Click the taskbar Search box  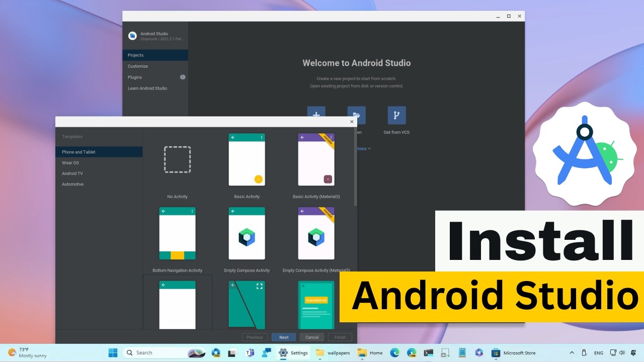point(164,352)
